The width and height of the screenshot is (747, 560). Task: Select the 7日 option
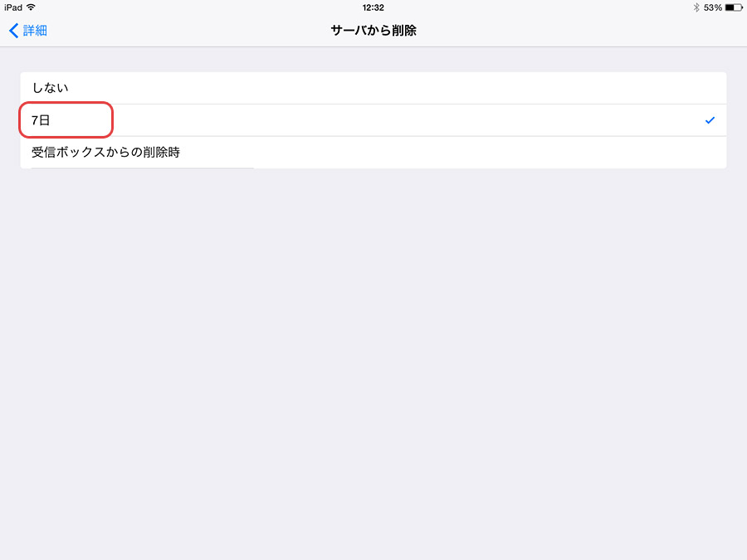[41, 120]
